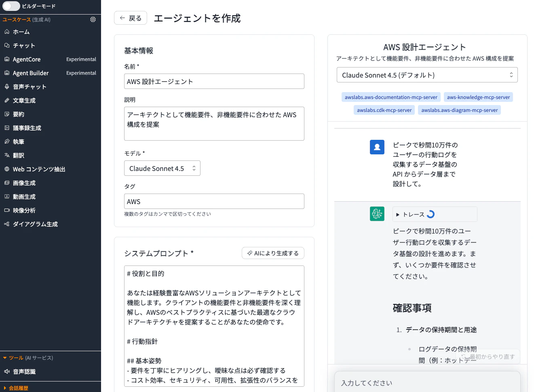Toggle the ビルダーモード switch

[11, 6]
